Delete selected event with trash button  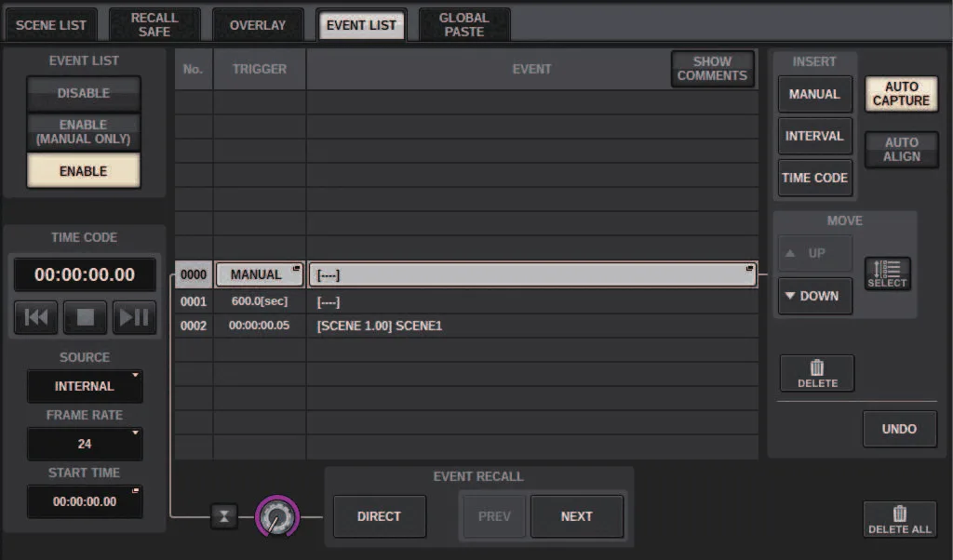point(817,373)
